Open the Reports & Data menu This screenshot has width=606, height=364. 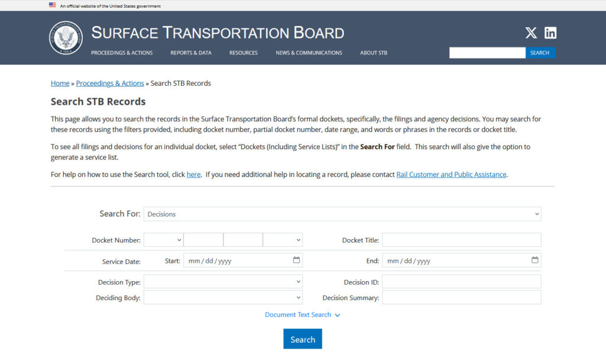(x=191, y=53)
